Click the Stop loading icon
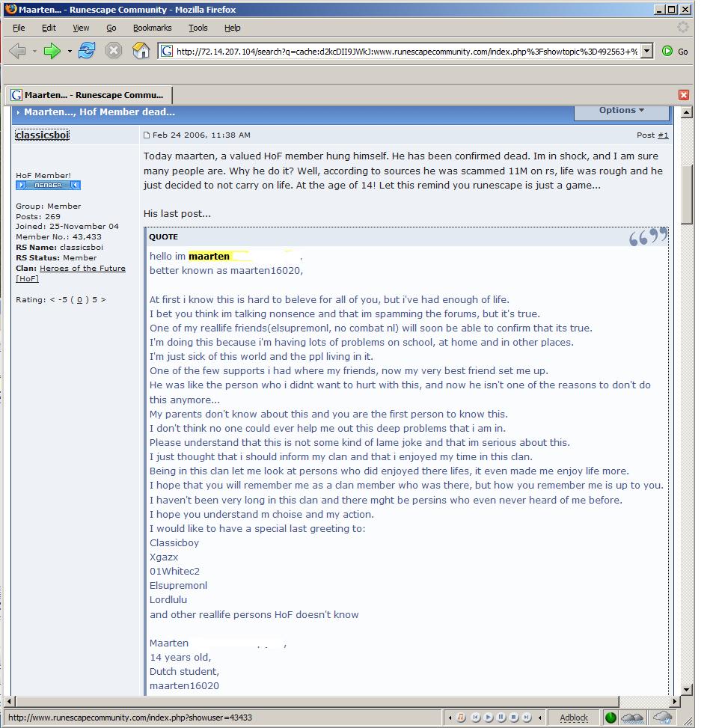The height and width of the screenshot is (728, 716). 113,50
